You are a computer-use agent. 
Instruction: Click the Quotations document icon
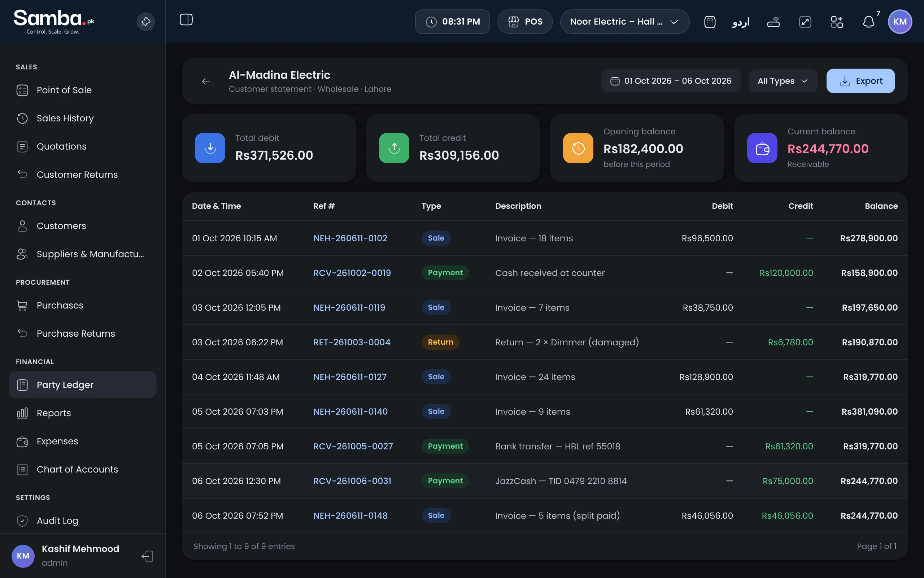click(x=22, y=146)
